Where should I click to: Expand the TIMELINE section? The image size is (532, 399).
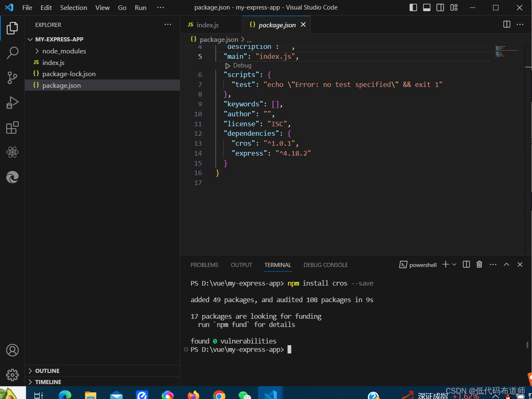tap(102, 382)
